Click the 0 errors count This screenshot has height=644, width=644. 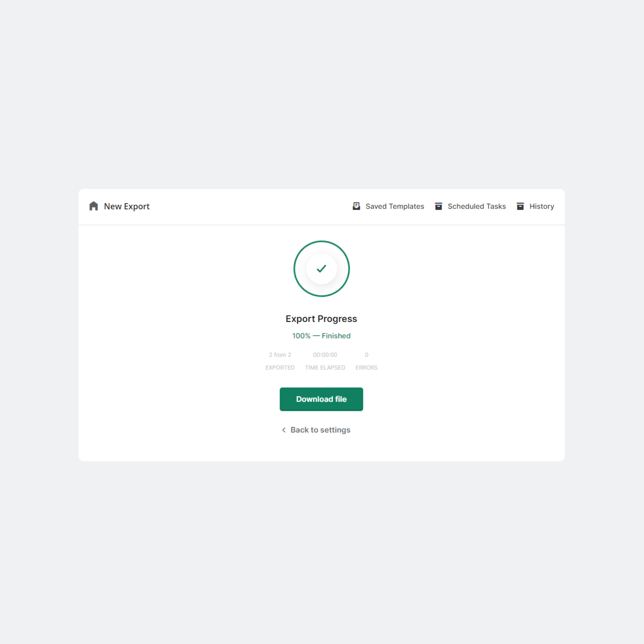pyautogui.click(x=366, y=355)
